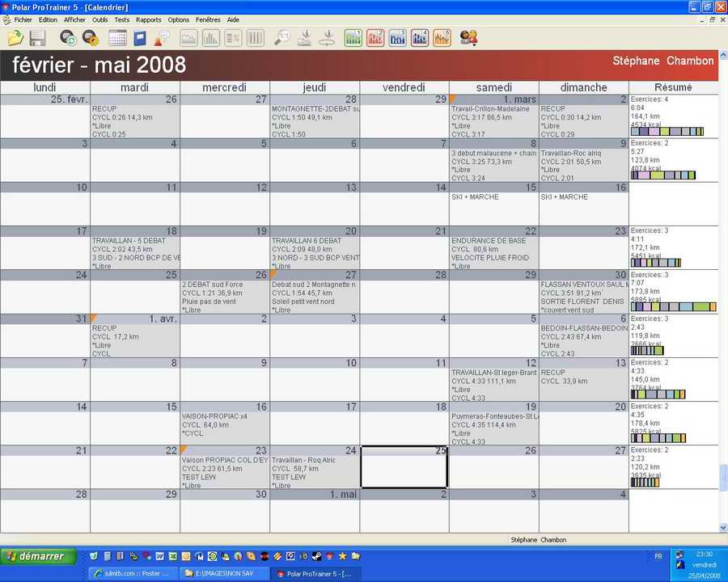This screenshot has width=728, height=582.
Task: Open the calendar view toolbar icon
Action: (117, 38)
